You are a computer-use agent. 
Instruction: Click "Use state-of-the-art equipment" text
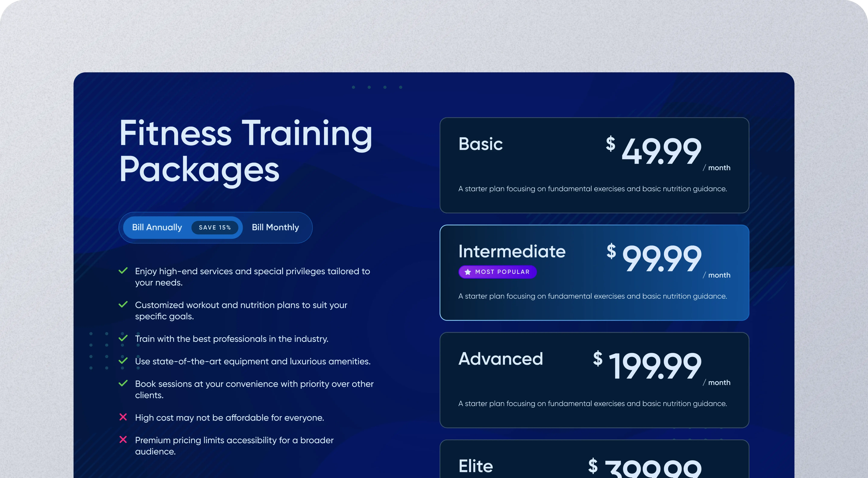point(253,362)
